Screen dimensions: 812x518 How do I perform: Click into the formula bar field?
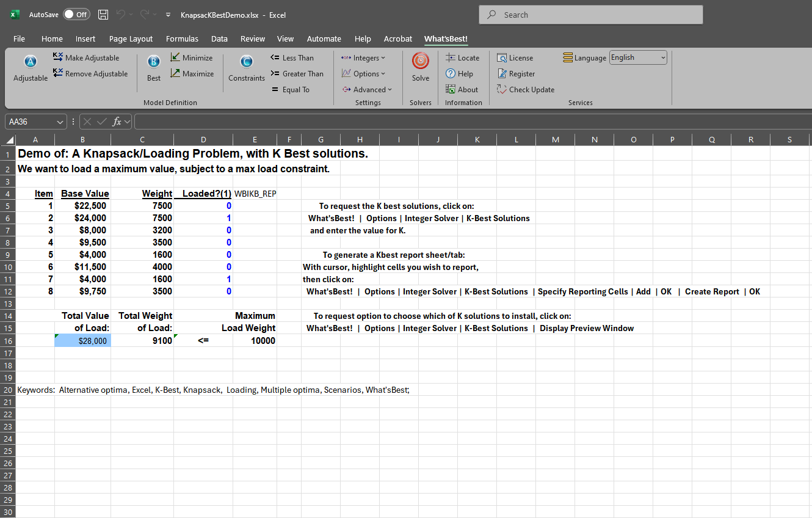point(473,122)
